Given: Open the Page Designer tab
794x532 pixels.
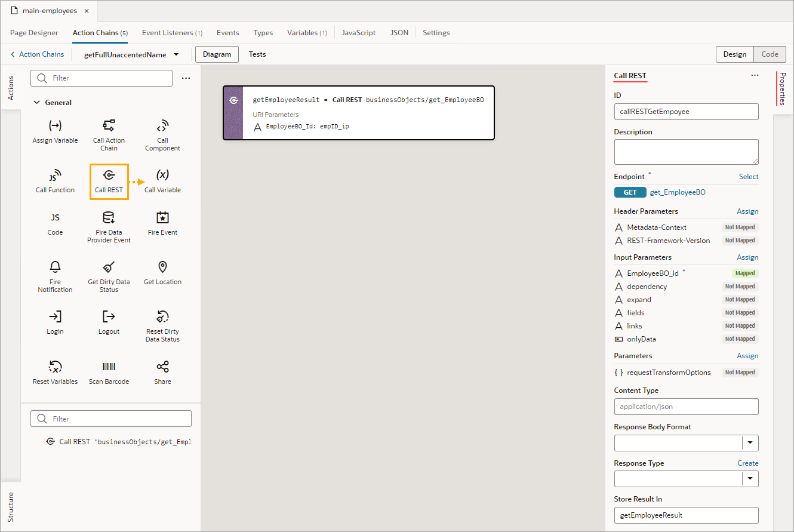Looking at the screenshot, I should coord(34,33).
